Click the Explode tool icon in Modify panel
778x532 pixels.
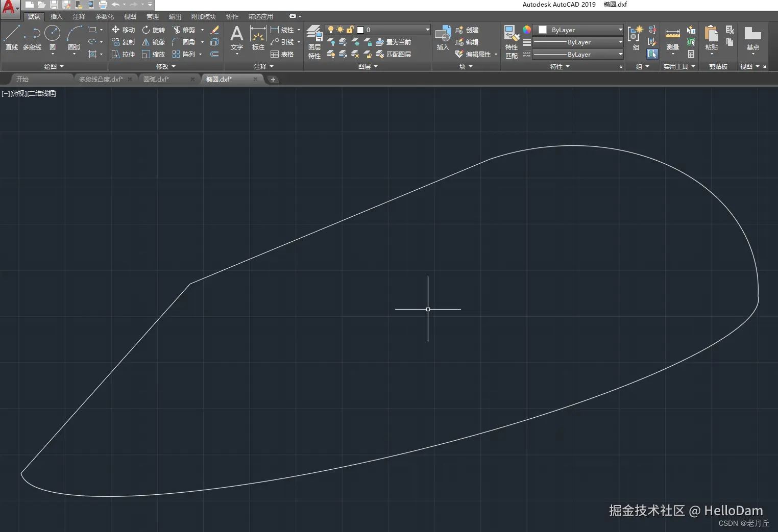(214, 42)
